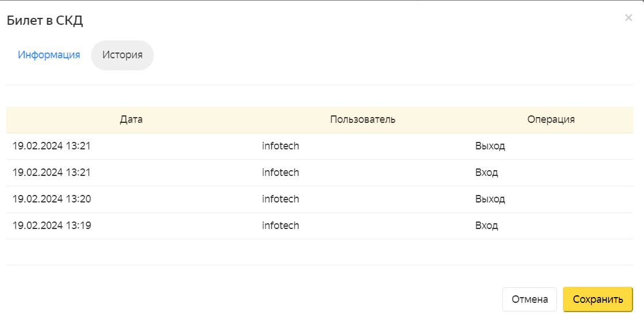Click the Операция column header
This screenshot has height=319, width=644.
[551, 119]
